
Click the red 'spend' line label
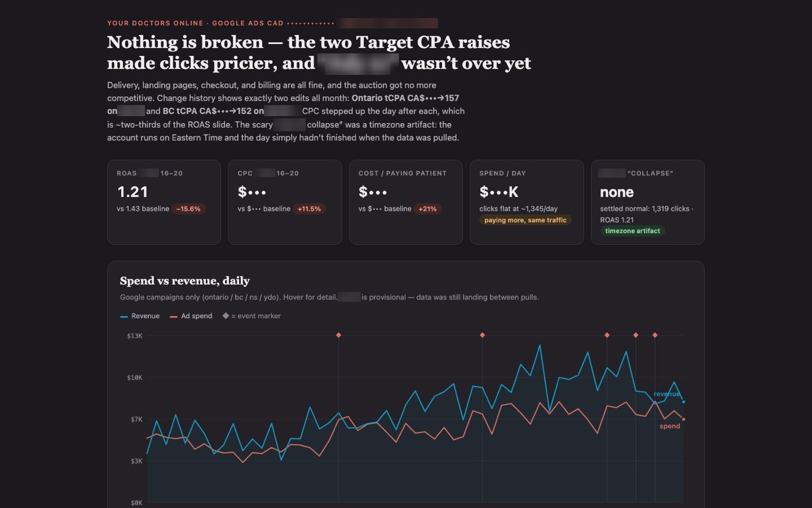tap(670, 426)
